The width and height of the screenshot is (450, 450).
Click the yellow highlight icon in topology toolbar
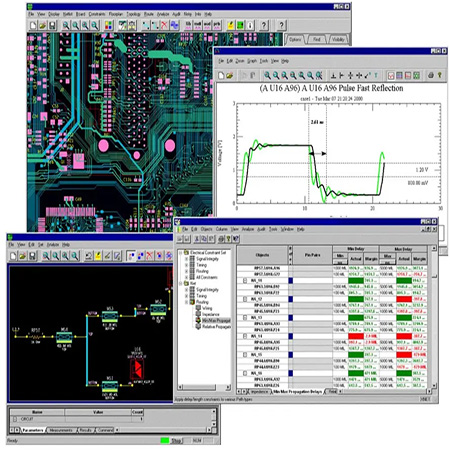click(x=98, y=256)
